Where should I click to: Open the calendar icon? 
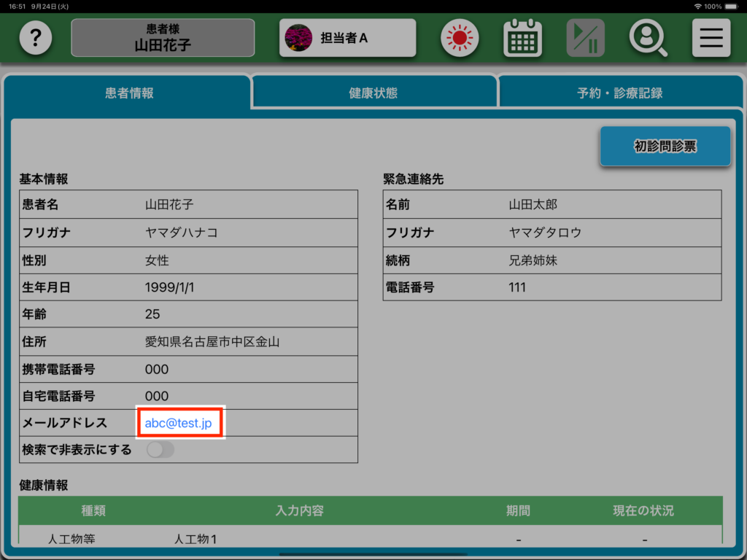(522, 38)
